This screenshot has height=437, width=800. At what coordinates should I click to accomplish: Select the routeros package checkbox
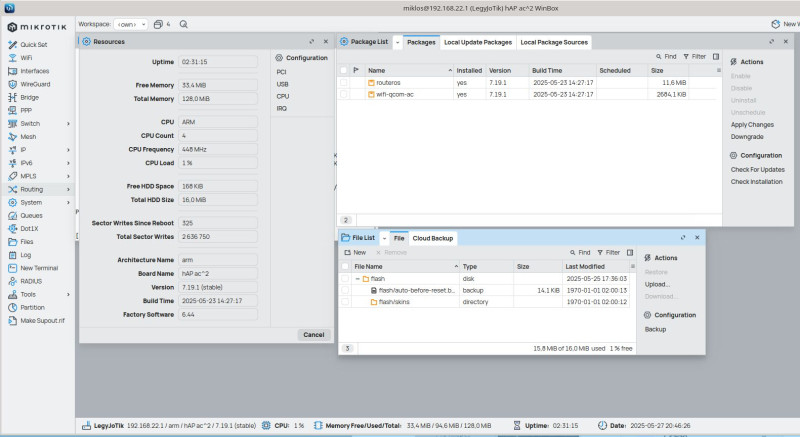(x=343, y=83)
